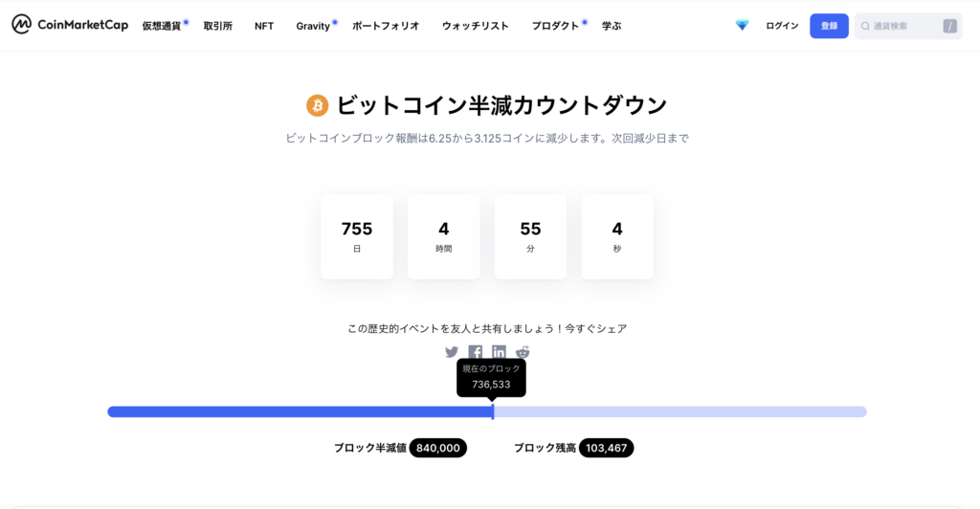Viewport: 980px width, 509px height.
Task: Open ウォッチリスト page
Action: [475, 26]
